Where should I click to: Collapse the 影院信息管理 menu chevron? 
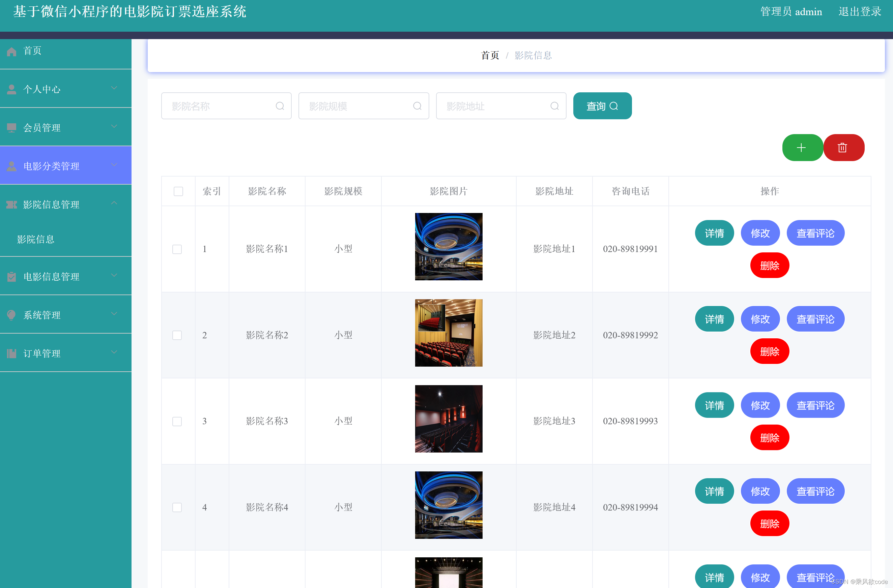[x=114, y=203]
